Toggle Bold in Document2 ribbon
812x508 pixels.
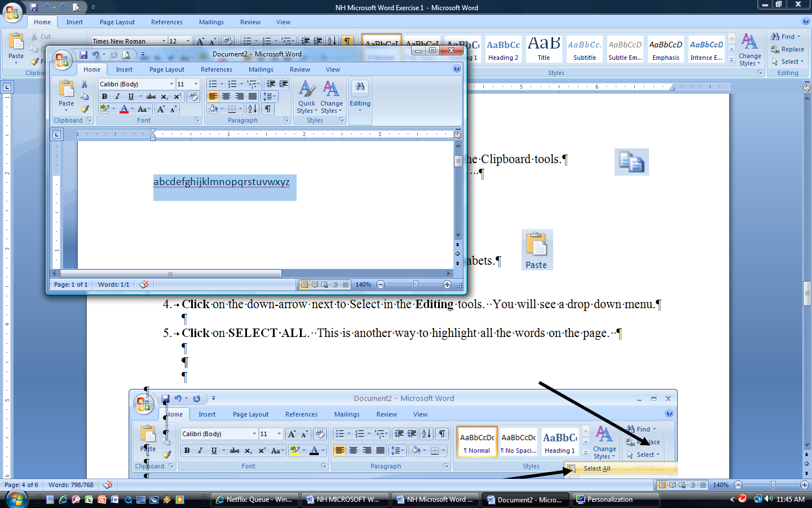pyautogui.click(x=104, y=97)
